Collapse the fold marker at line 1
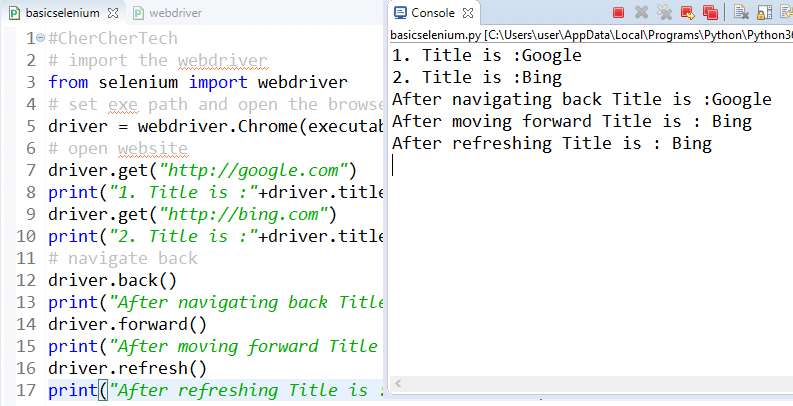 (x=40, y=37)
